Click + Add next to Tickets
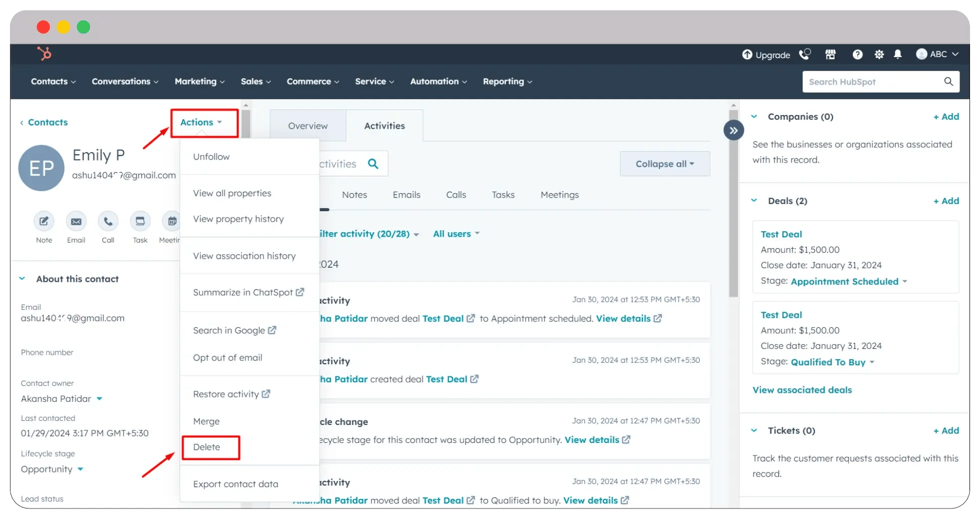This screenshot has width=980, height=516. (x=945, y=430)
